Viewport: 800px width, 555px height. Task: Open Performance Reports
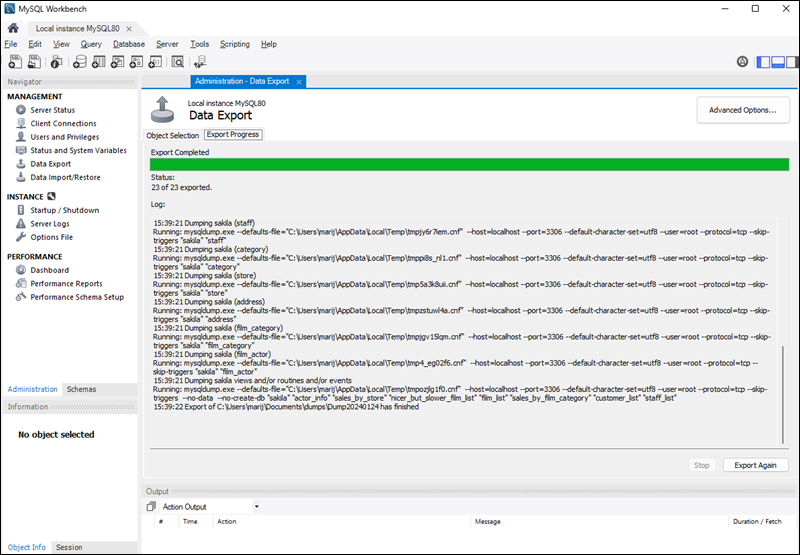coord(66,284)
